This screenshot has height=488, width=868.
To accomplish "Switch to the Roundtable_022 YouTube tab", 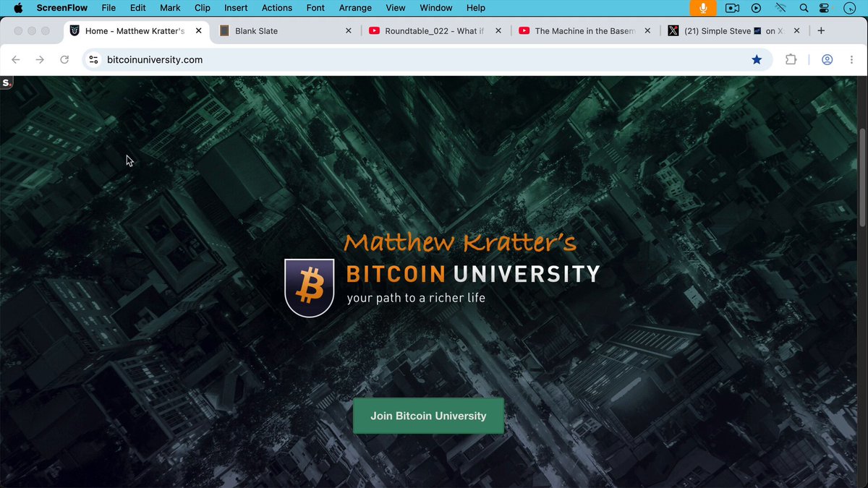I will (x=434, y=31).
